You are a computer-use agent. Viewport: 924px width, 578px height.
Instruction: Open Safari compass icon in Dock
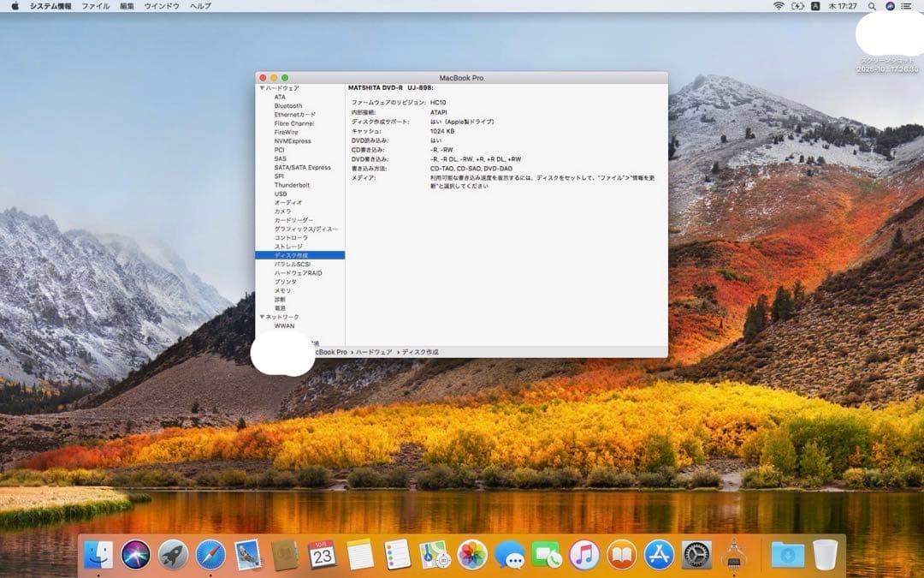click(x=210, y=555)
